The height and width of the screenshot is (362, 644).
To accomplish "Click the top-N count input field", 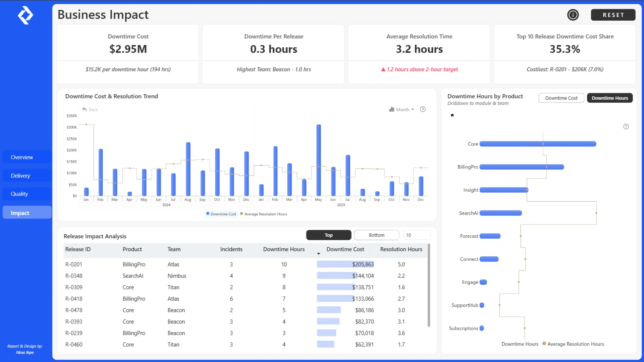I will pos(417,235).
